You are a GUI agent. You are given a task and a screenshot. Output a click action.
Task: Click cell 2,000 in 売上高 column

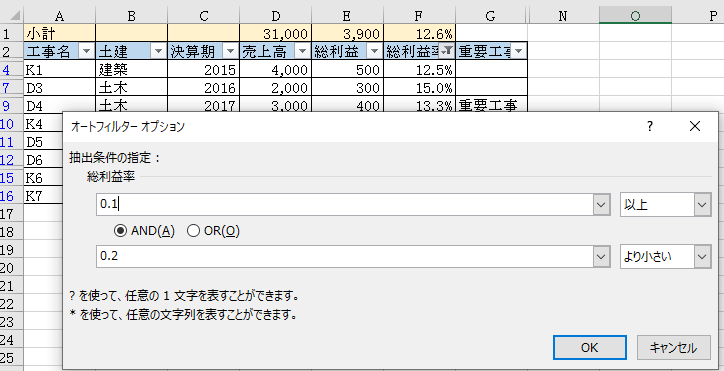[276, 88]
